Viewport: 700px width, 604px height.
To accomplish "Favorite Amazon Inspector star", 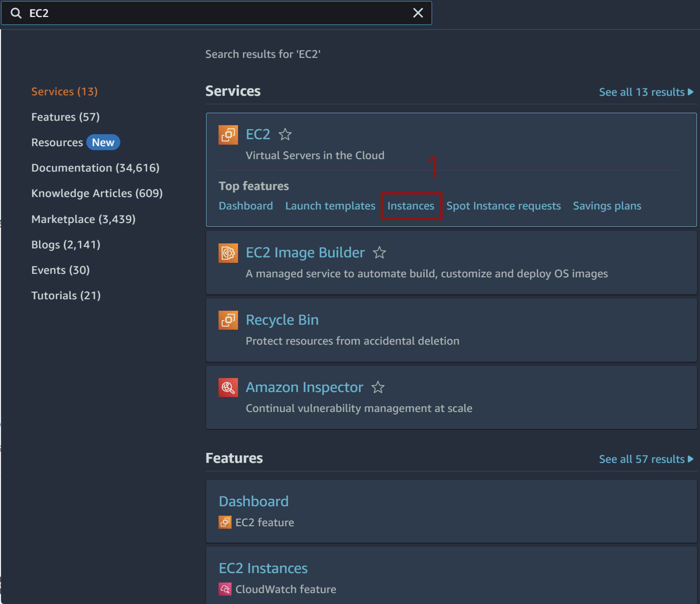I will (378, 388).
